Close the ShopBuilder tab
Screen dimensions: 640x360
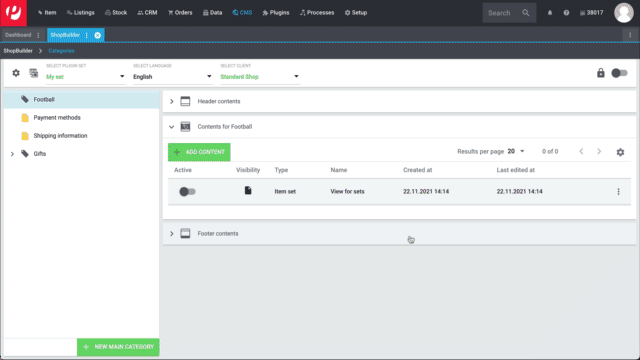coord(98,35)
